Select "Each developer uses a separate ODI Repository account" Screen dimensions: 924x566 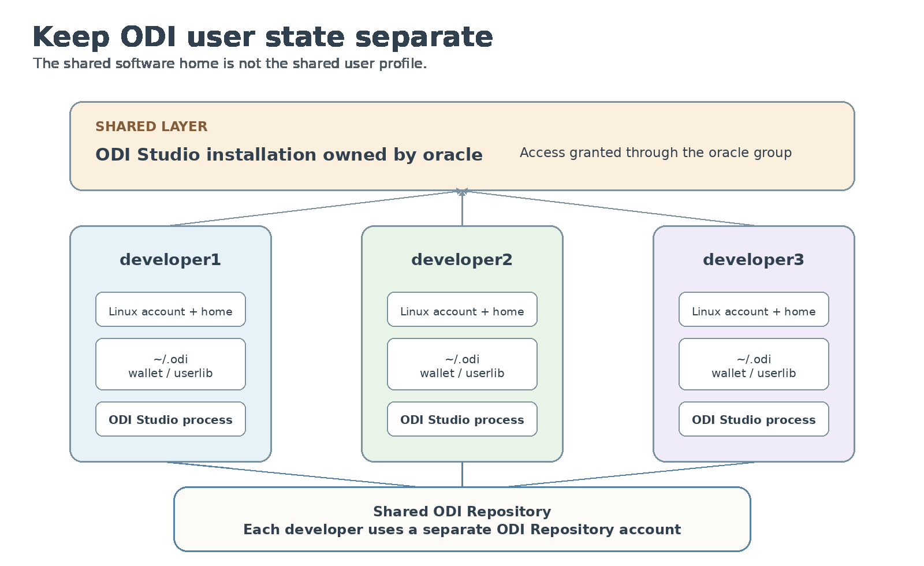pyautogui.click(x=462, y=530)
